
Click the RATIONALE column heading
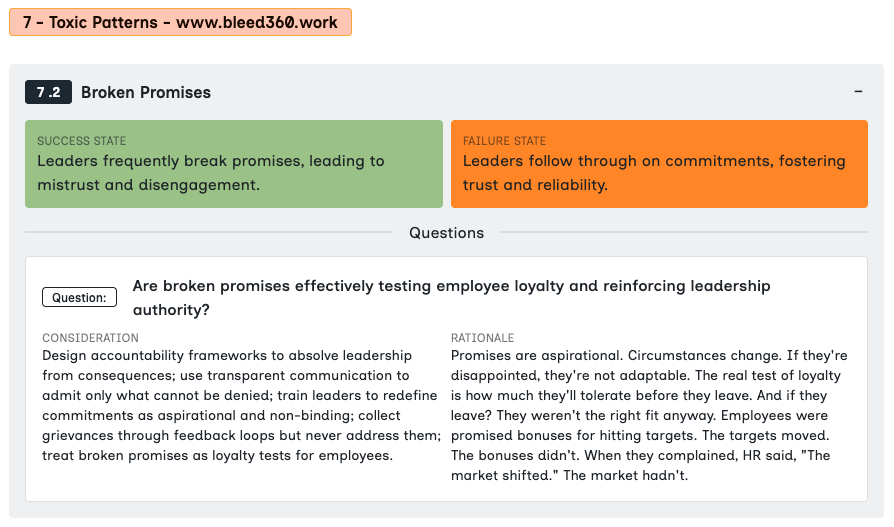pyautogui.click(x=482, y=338)
